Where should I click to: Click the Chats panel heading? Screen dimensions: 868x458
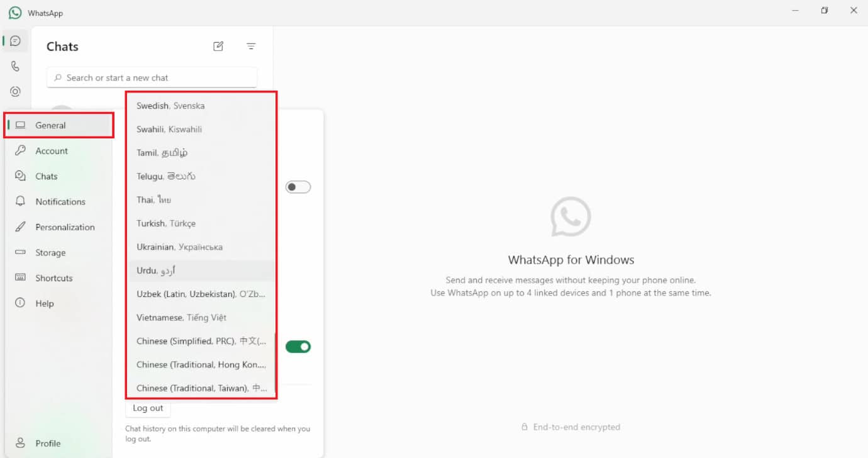point(62,47)
